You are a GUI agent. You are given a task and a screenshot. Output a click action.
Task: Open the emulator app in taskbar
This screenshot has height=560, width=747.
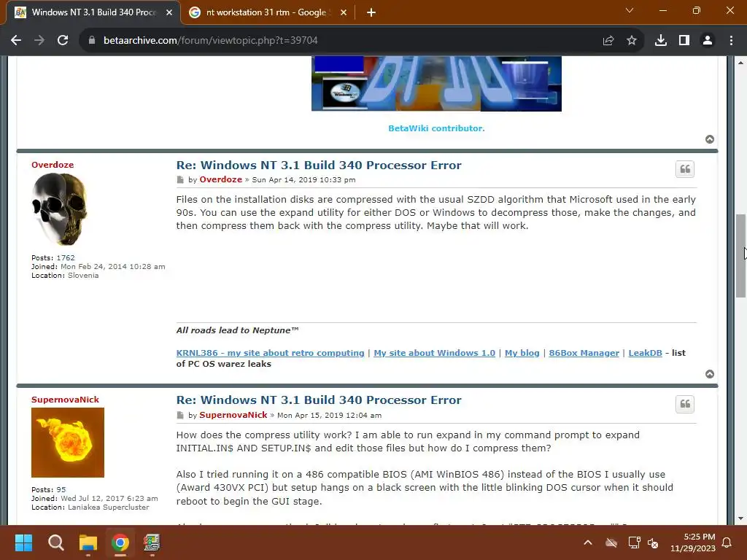(152, 542)
